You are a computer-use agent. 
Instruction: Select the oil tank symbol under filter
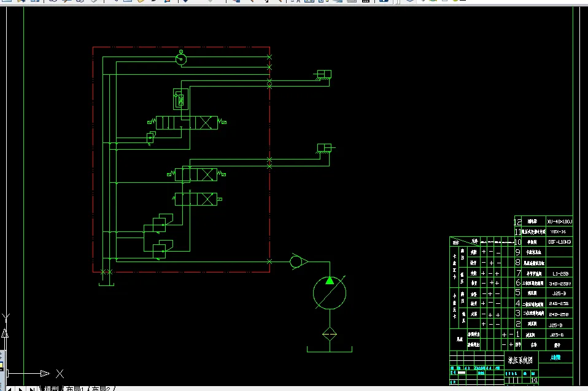(x=330, y=349)
